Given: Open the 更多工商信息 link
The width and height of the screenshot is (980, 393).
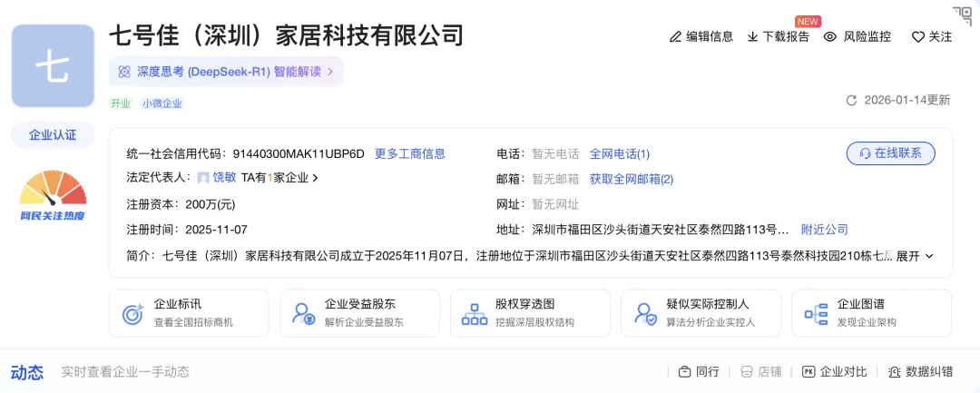Looking at the screenshot, I should (x=410, y=153).
